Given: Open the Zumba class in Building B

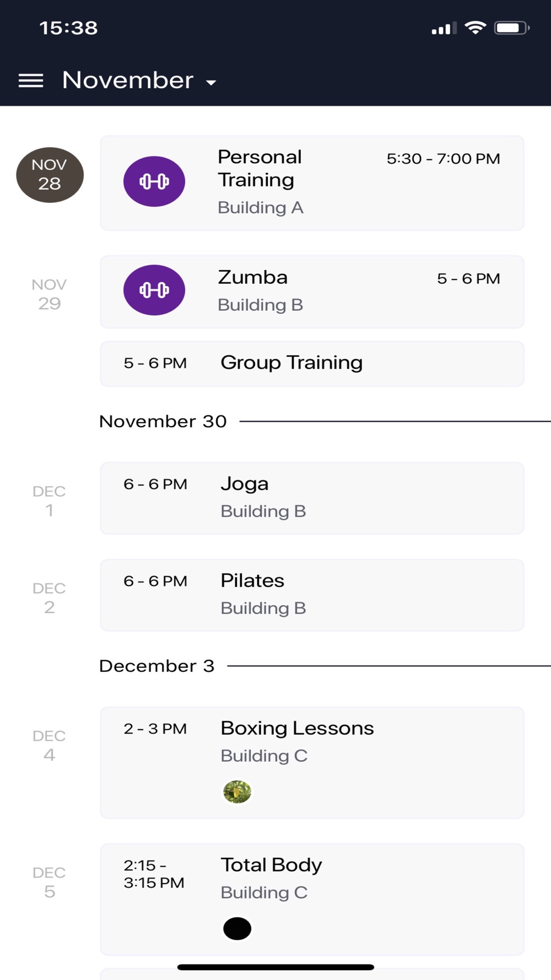Looking at the screenshot, I should pos(312,292).
